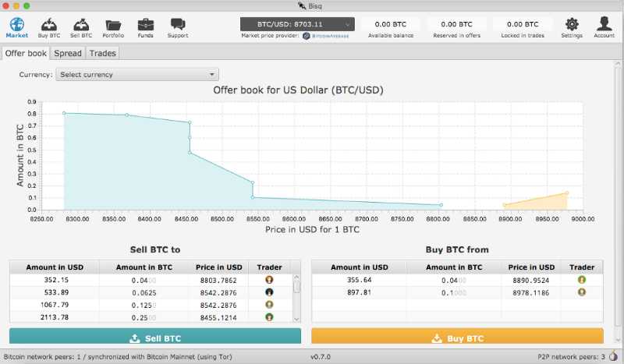Click trader avatar in 1067.79 USD row
This screenshot has height=364, width=624.
click(x=269, y=305)
